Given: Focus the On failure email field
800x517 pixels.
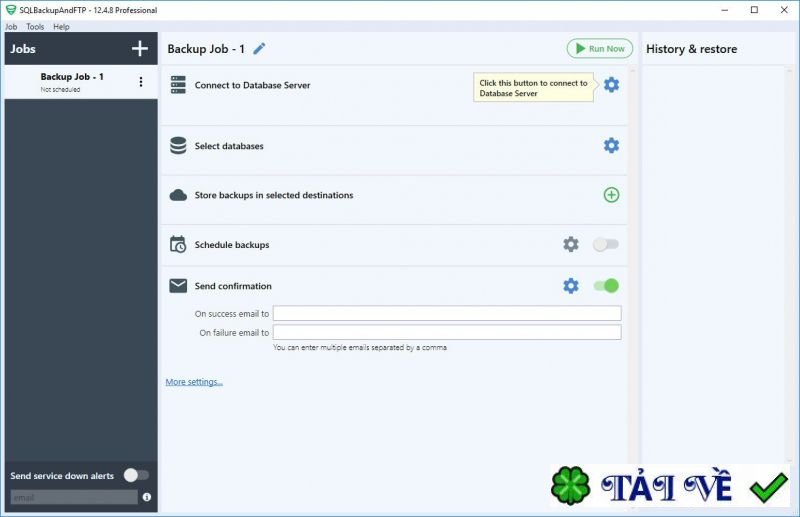Looking at the screenshot, I should (447, 332).
